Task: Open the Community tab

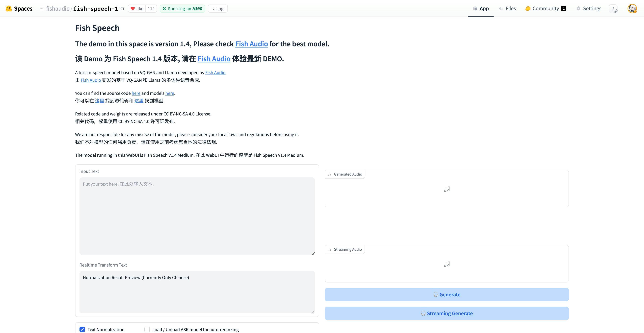Action: [546, 9]
